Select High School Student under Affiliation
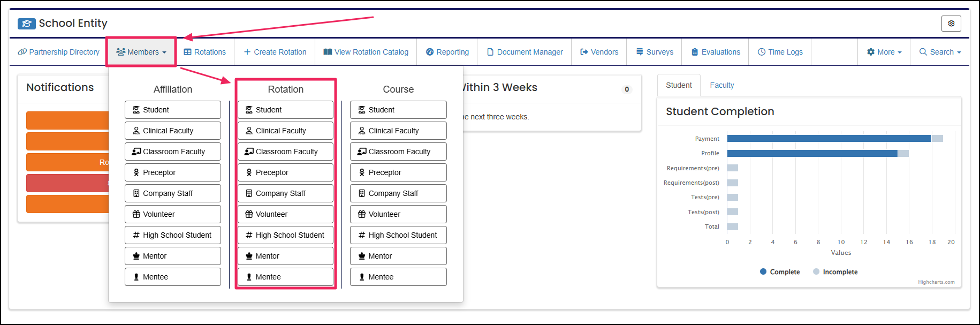Viewport: 980px width, 325px height. pyautogui.click(x=173, y=235)
